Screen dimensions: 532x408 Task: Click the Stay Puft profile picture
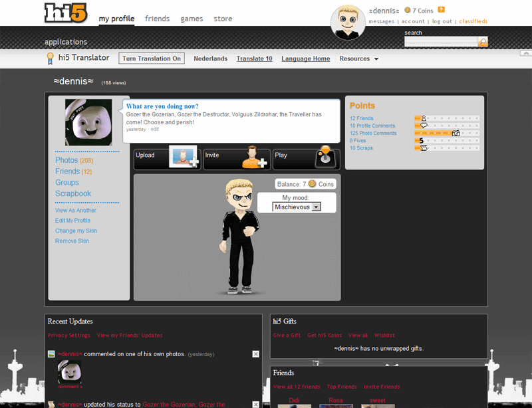click(88, 122)
